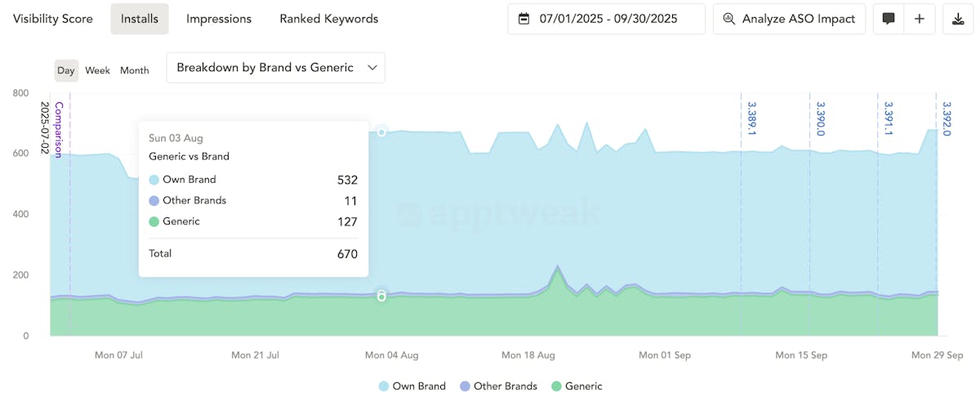Image resolution: width=980 pixels, height=401 pixels.
Task: Toggle Other Brands series in legend
Action: (x=498, y=386)
